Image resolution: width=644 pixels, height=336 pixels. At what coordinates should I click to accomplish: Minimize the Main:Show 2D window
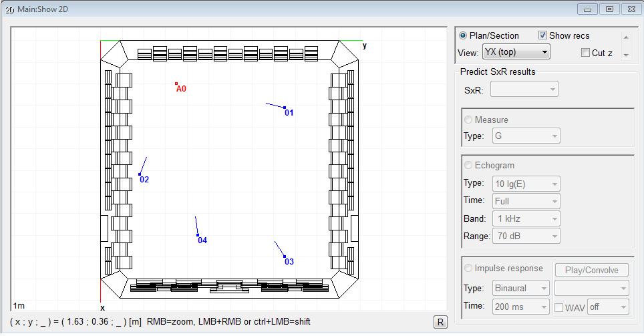click(587, 9)
